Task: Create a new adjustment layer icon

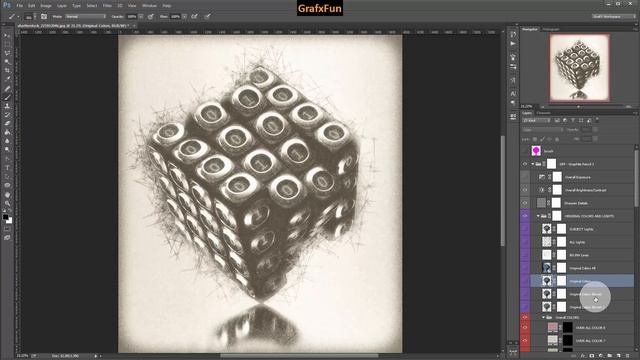Action: (601, 356)
